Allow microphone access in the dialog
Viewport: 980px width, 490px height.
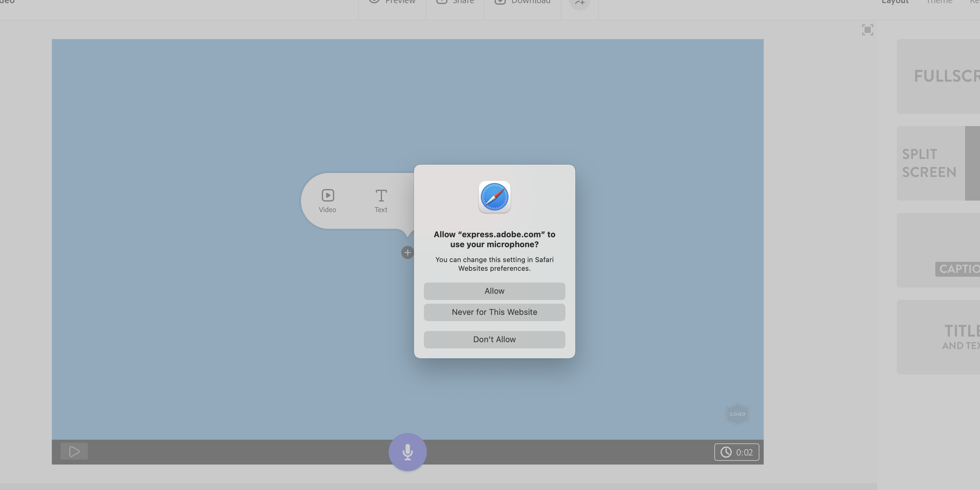tap(494, 291)
